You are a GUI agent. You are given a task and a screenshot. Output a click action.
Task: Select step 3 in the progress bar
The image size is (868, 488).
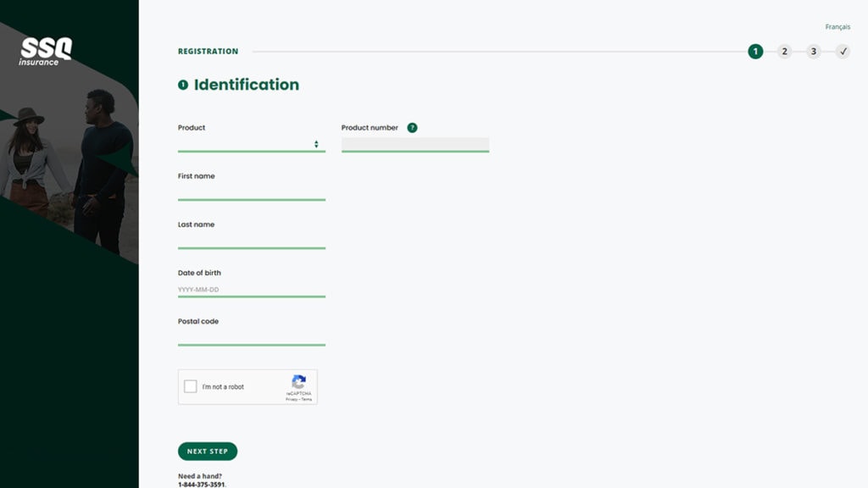point(814,51)
